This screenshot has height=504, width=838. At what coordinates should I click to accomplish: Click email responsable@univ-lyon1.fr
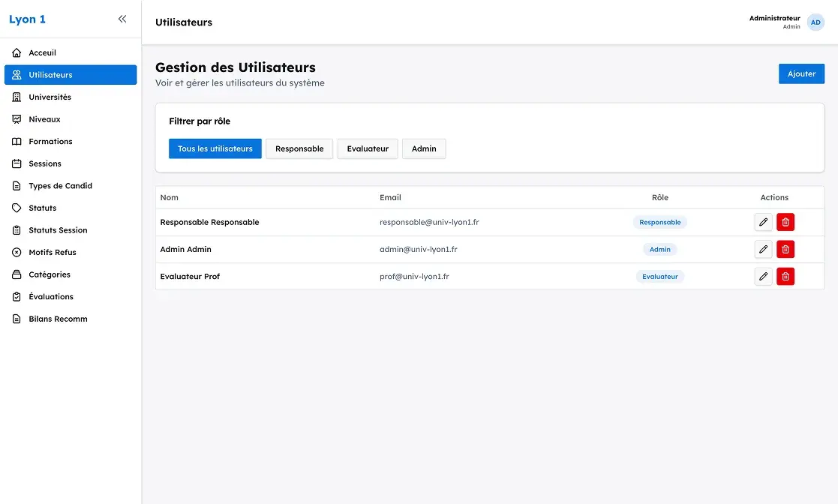(x=429, y=222)
